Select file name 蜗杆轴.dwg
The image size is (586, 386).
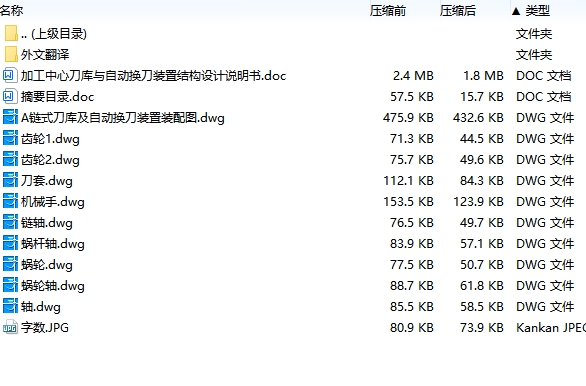(x=53, y=244)
